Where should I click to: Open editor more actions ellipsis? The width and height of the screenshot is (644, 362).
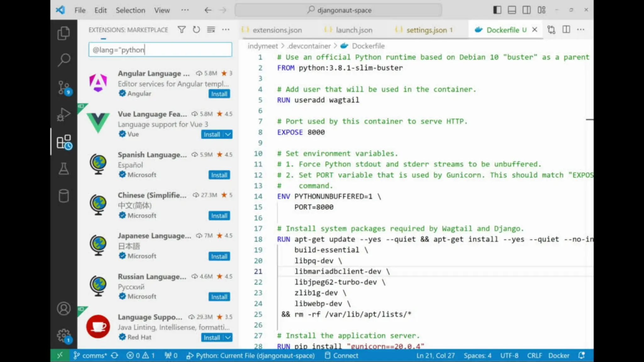pyautogui.click(x=581, y=30)
